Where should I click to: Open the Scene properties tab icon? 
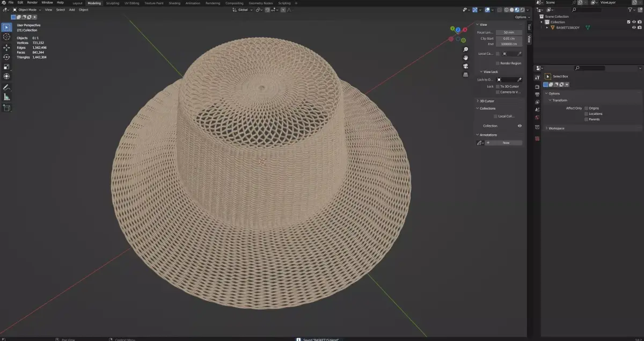[537, 110]
